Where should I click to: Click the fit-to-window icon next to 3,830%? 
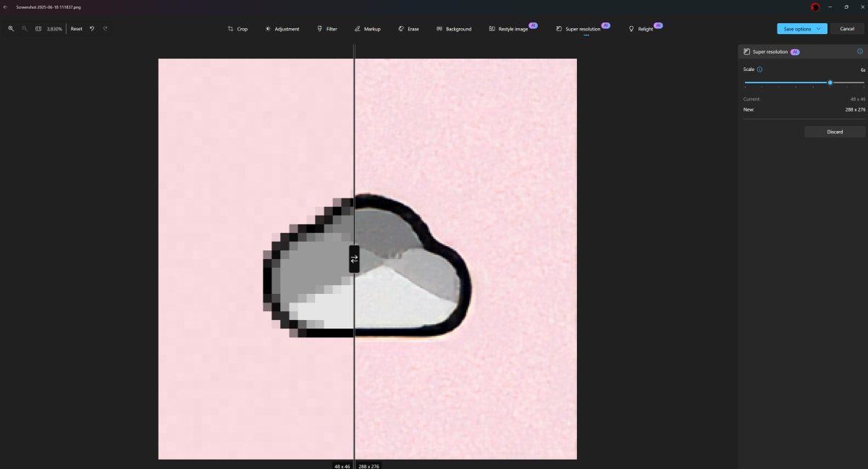pyautogui.click(x=38, y=29)
